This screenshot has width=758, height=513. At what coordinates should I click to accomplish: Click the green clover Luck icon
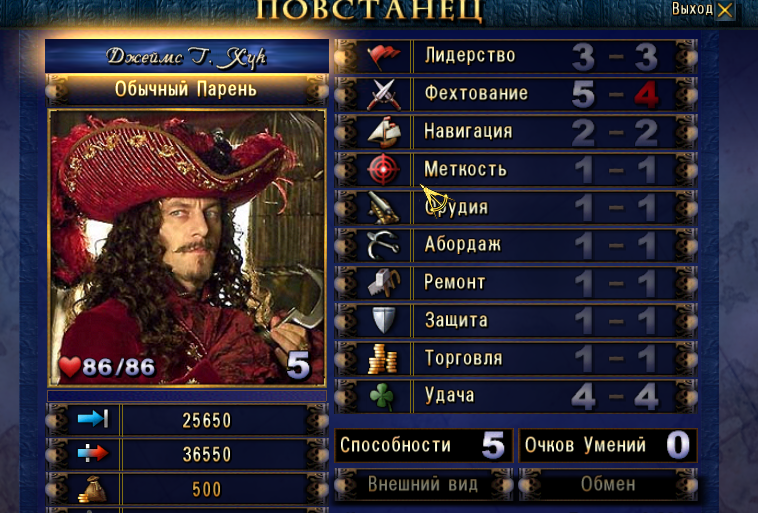point(384,396)
